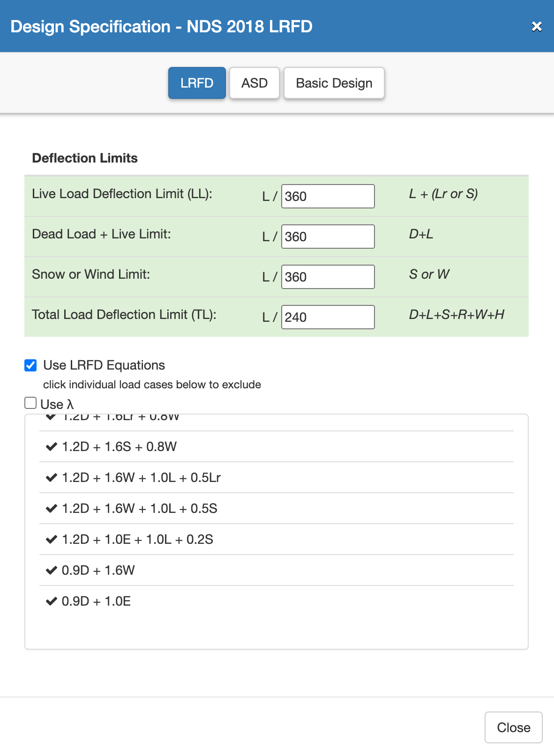Click the Live Load Deflection Limit field
Viewport: 554px width, 756px height.
[328, 196]
